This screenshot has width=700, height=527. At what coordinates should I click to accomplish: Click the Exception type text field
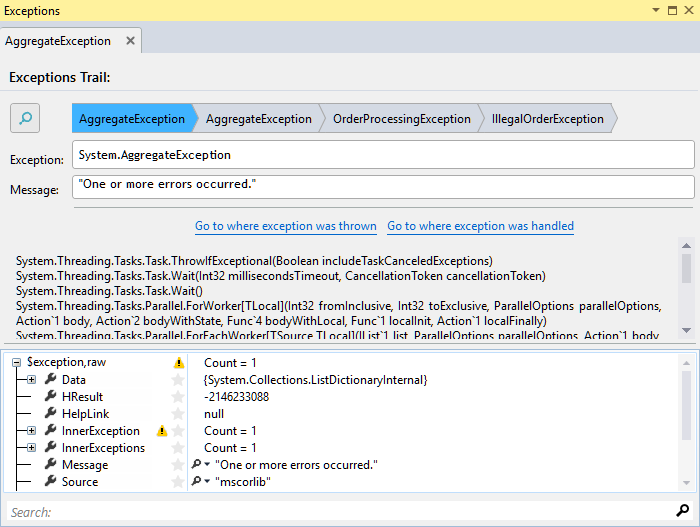(x=383, y=155)
